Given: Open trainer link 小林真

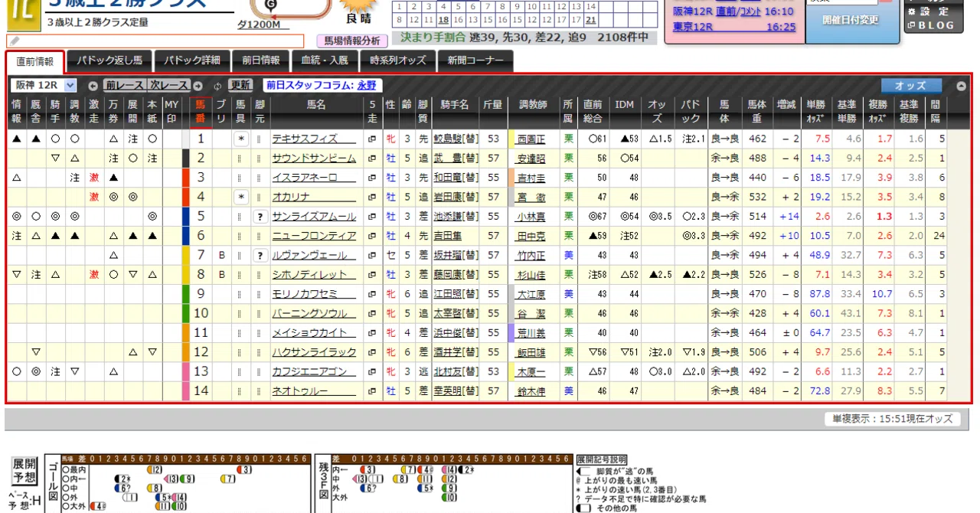Looking at the screenshot, I should (531, 217).
